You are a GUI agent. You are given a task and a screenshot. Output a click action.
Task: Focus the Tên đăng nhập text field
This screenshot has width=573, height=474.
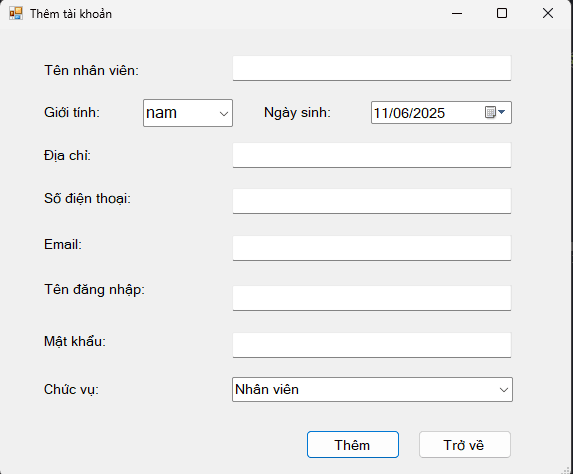point(372,298)
